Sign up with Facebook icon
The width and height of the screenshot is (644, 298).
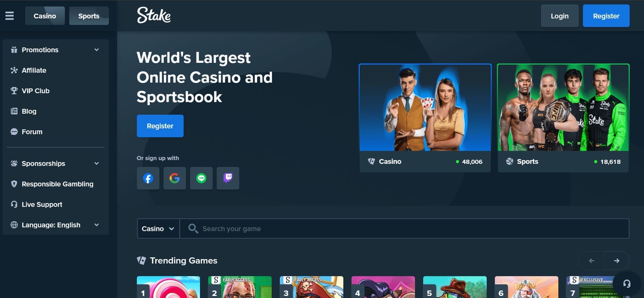[x=148, y=178]
